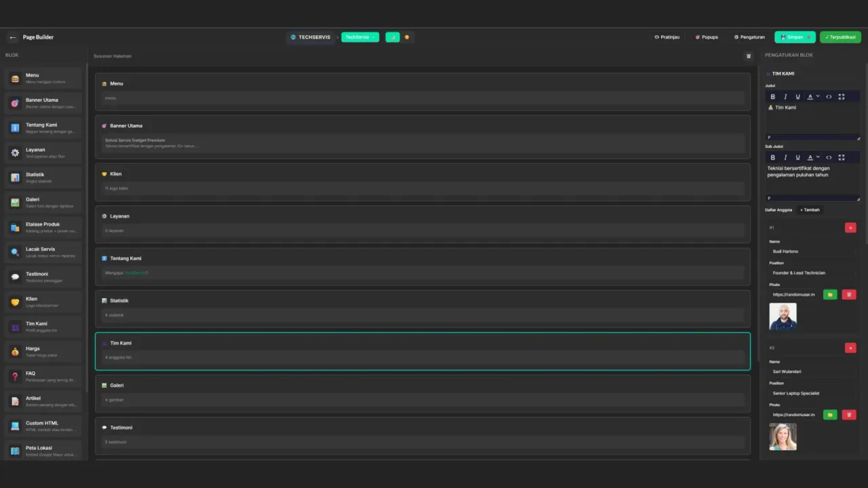Apply underline in Sub Judul editor
This screenshot has width=868, height=488.
(797, 157)
